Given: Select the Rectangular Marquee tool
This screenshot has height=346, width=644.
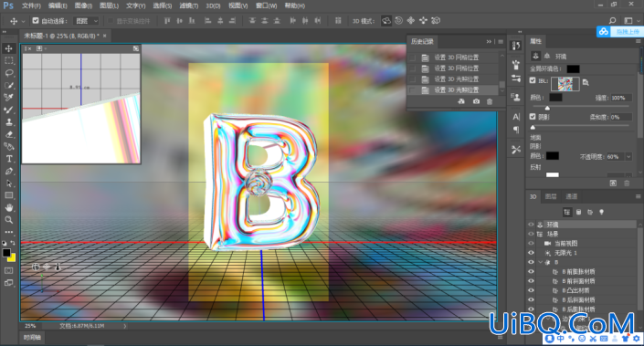Looking at the screenshot, I should click(8, 61).
